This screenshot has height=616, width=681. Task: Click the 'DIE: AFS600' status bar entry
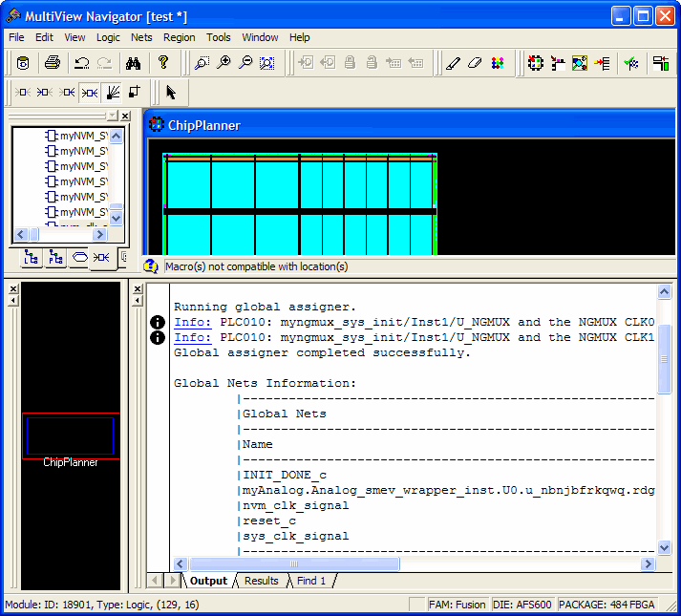click(521, 605)
